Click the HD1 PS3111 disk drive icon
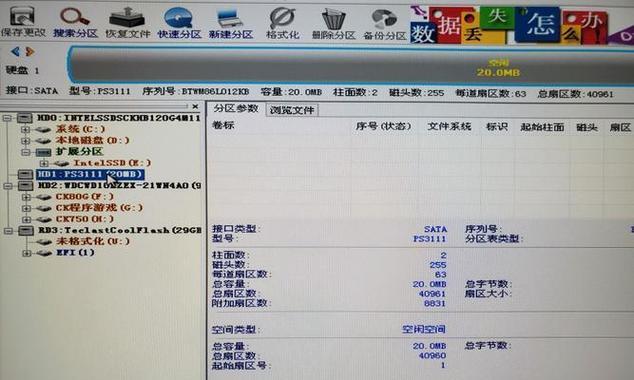Screen dimensions: 634x380 25,175
